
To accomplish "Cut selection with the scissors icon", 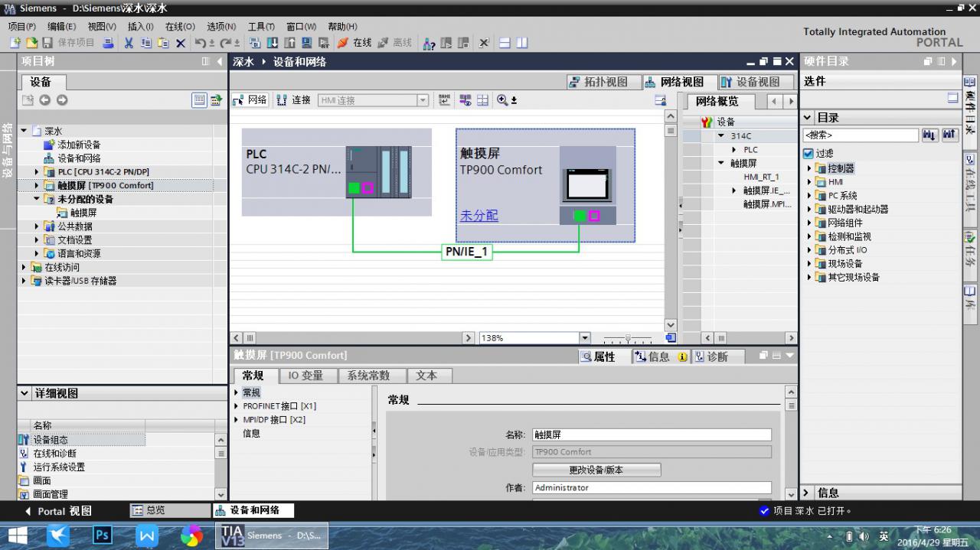I will pyautogui.click(x=129, y=43).
